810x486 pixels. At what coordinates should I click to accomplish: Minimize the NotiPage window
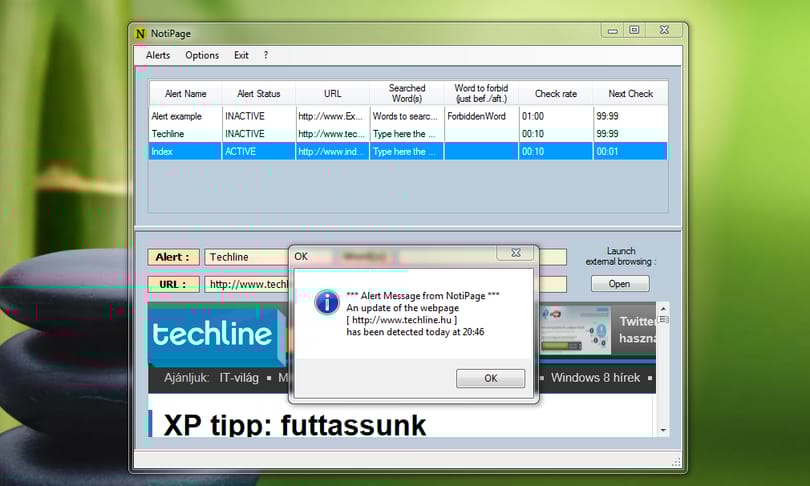click(x=613, y=30)
